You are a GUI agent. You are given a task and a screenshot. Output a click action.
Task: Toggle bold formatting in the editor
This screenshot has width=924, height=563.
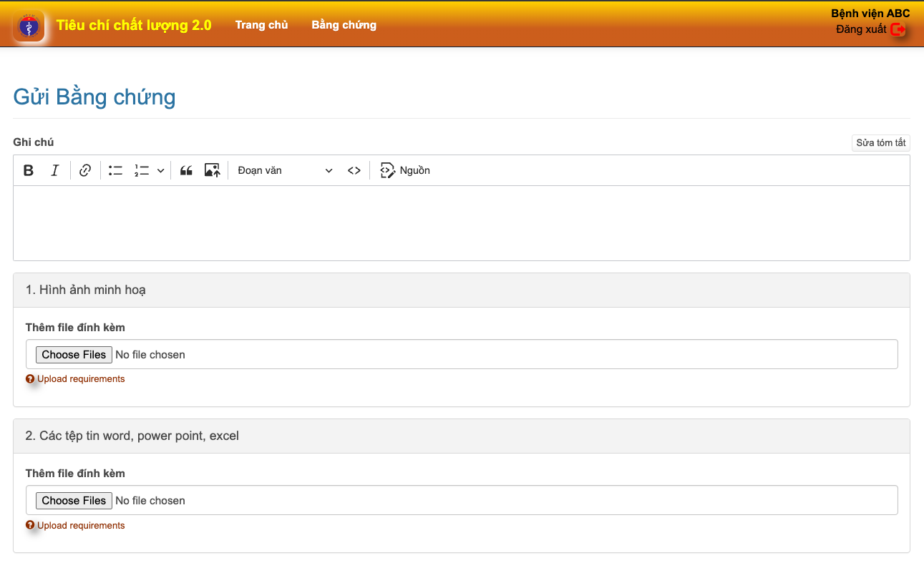[x=29, y=170]
